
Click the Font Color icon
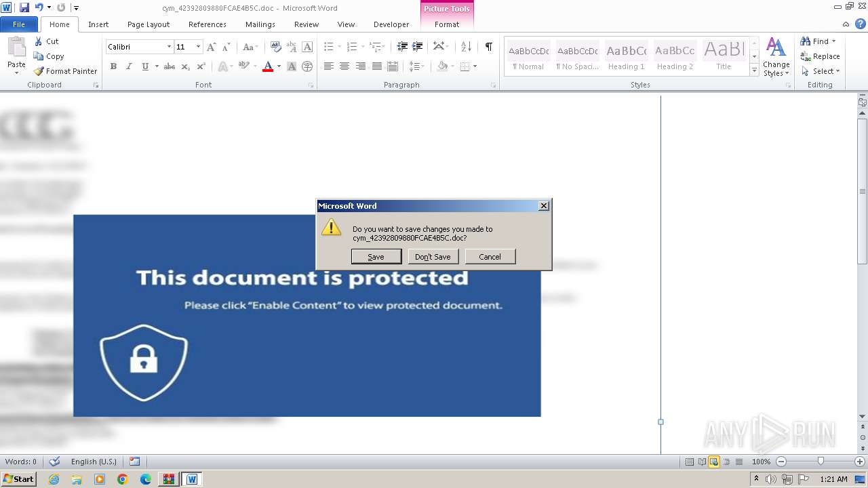(x=268, y=66)
